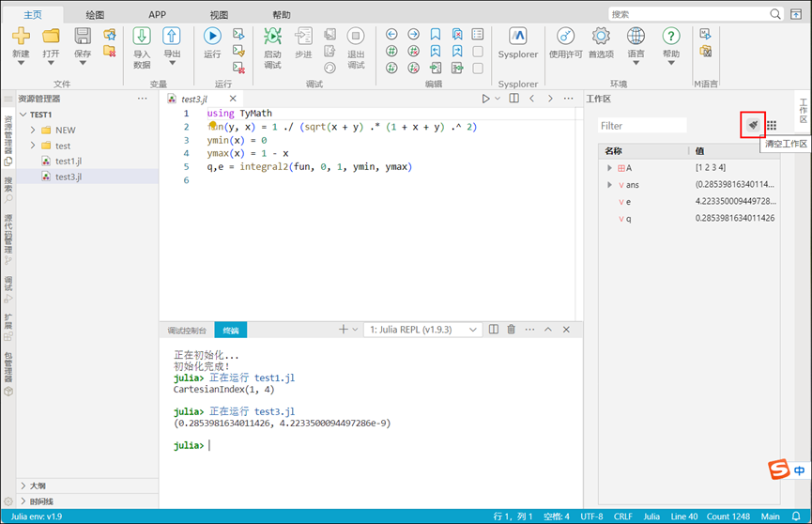Jump to previous bookmark icon

click(x=435, y=51)
